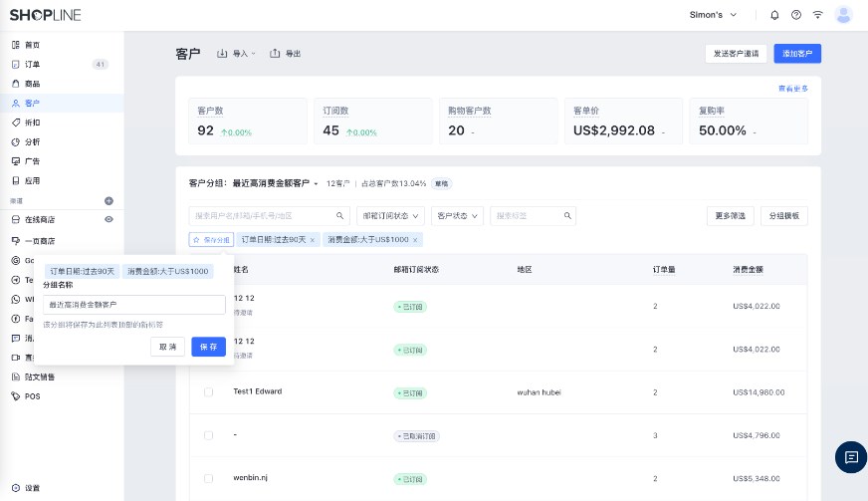This screenshot has width=868, height=501.
Task: Open the help question mark icon
Action: [x=796, y=15]
